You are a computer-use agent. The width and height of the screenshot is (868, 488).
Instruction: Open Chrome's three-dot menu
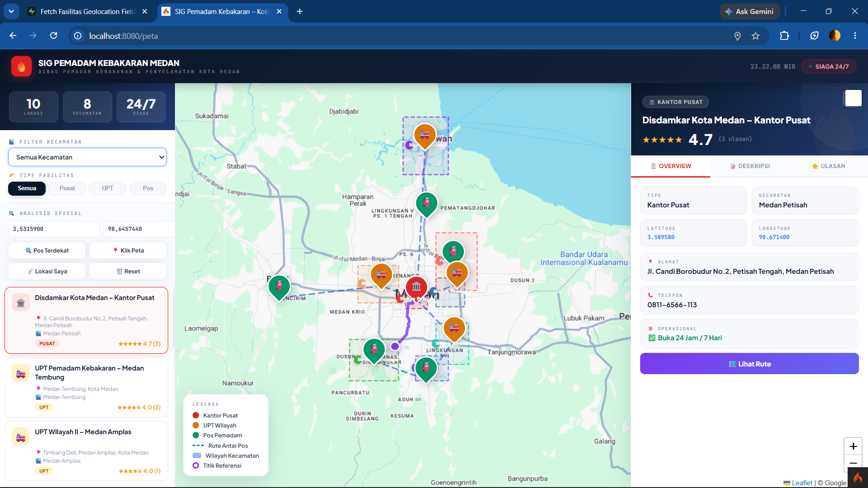(855, 36)
